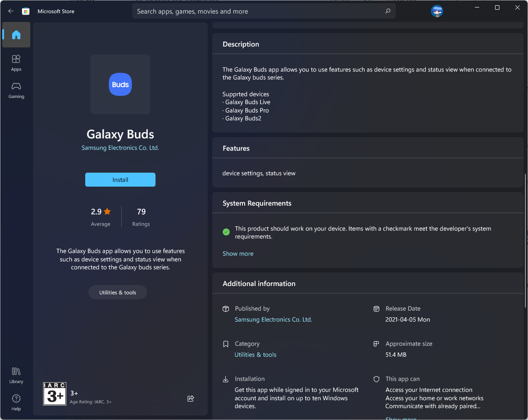Click the Additional information heading

pyautogui.click(x=259, y=284)
